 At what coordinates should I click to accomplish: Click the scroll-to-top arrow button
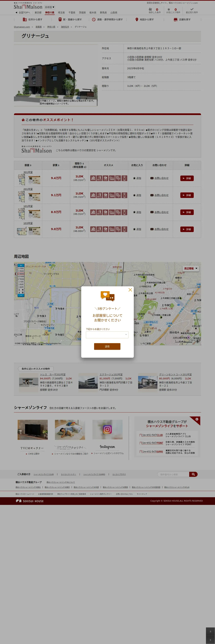pyautogui.click(x=210, y=631)
